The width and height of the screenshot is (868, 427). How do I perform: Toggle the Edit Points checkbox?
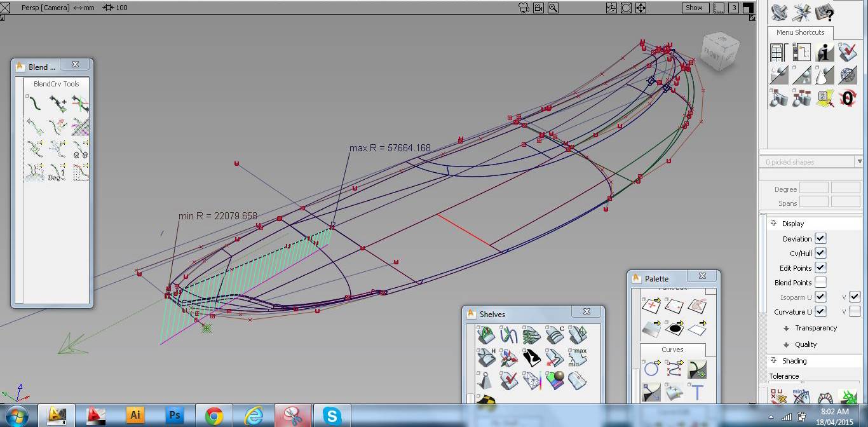click(x=820, y=268)
